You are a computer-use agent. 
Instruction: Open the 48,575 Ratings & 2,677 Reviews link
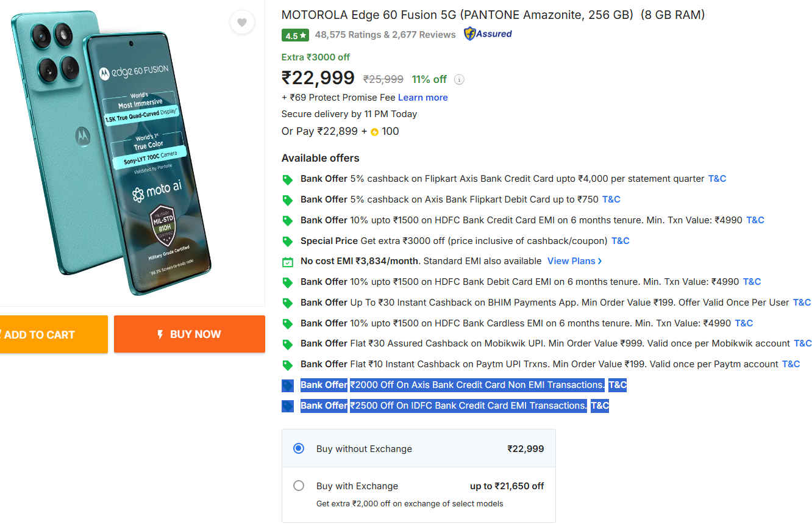tap(385, 35)
